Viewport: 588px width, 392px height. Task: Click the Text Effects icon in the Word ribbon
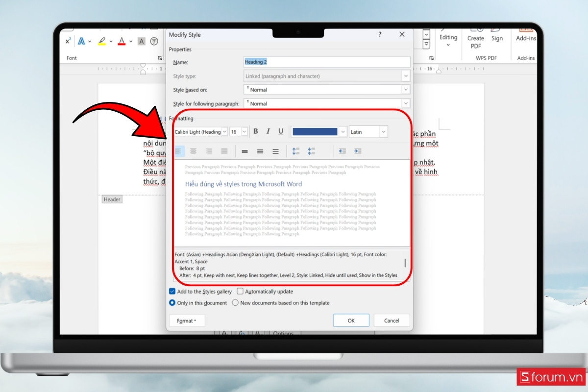point(82,41)
